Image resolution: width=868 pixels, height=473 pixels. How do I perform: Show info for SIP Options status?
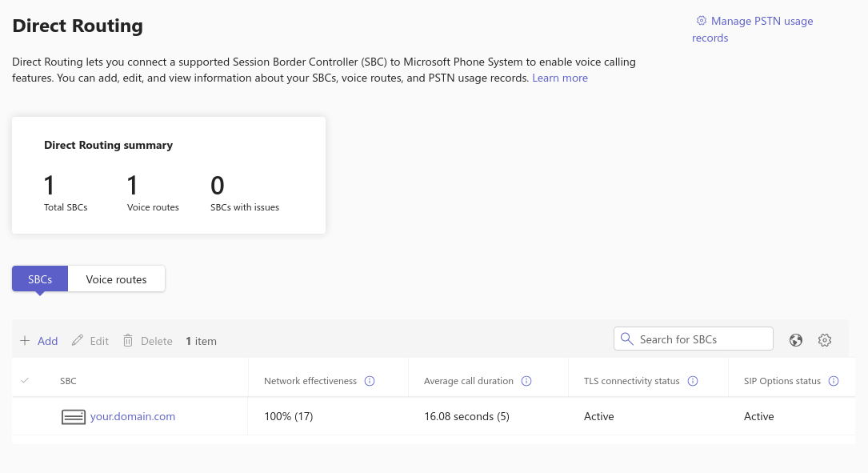(834, 381)
